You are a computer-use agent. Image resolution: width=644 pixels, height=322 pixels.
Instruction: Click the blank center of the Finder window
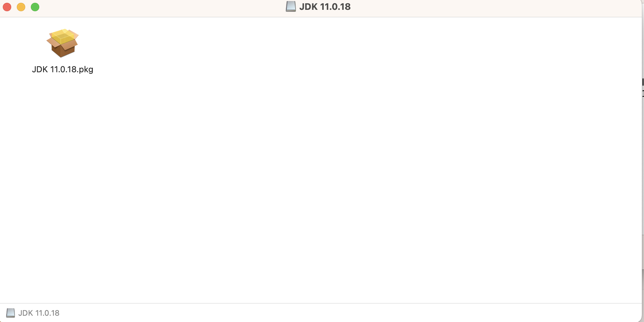click(x=321, y=160)
